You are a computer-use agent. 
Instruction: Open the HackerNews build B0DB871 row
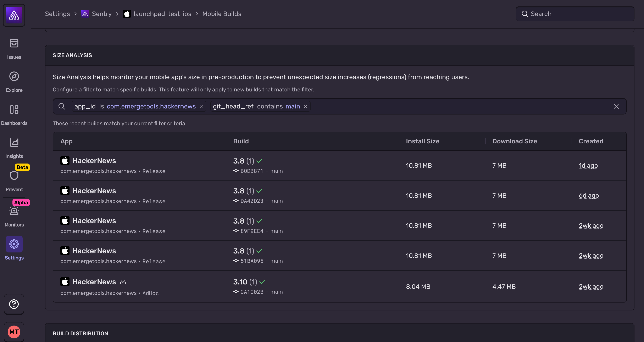point(94,161)
